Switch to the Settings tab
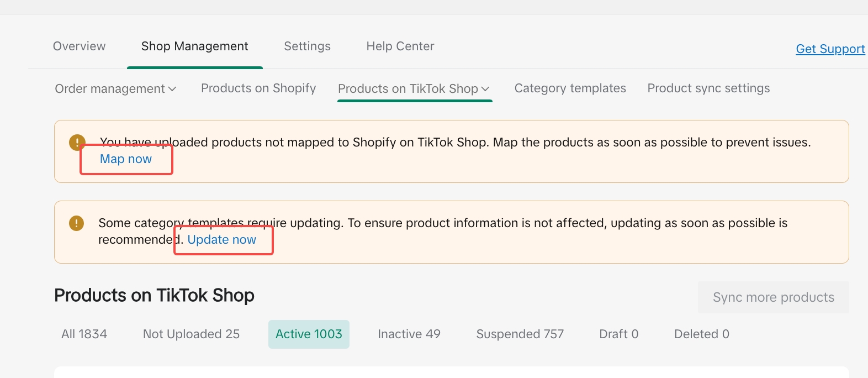The width and height of the screenshot is (868, 378). pyautogui.click(x=307, y=46)
